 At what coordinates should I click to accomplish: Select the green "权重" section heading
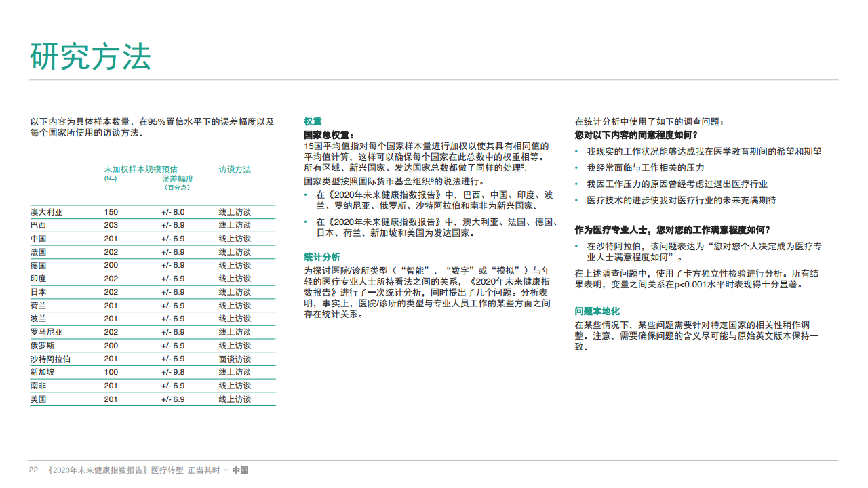click(x=313, y=122)
